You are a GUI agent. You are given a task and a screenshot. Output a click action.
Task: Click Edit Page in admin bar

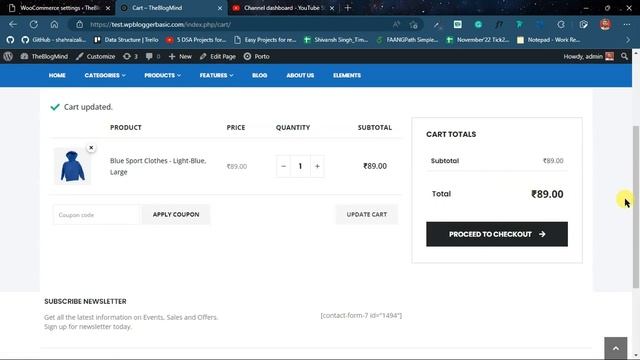point(218,56)
